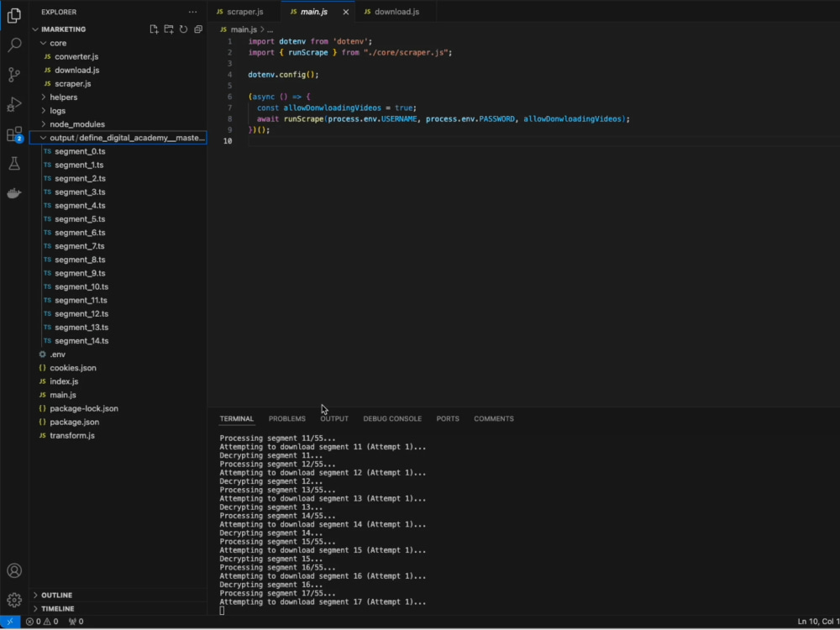Viewport: 840px width, 630px height.
Task: Open segment_0.ts file
Action: click(x=118, y=151)
